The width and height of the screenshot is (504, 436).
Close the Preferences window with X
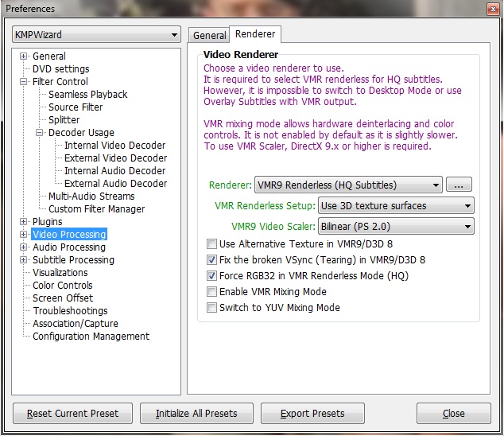pyautogui.click(x=493, y=10)
